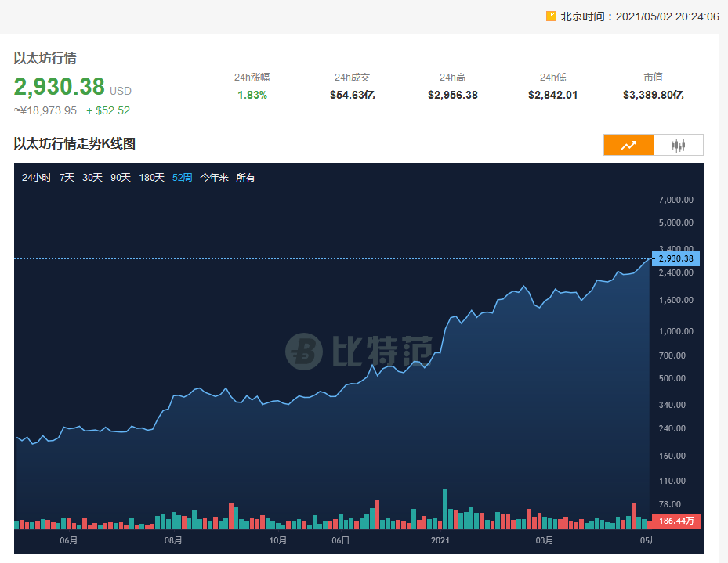Click the large green 2,930.38 price

pyautogui.click(x=59, y=87)
